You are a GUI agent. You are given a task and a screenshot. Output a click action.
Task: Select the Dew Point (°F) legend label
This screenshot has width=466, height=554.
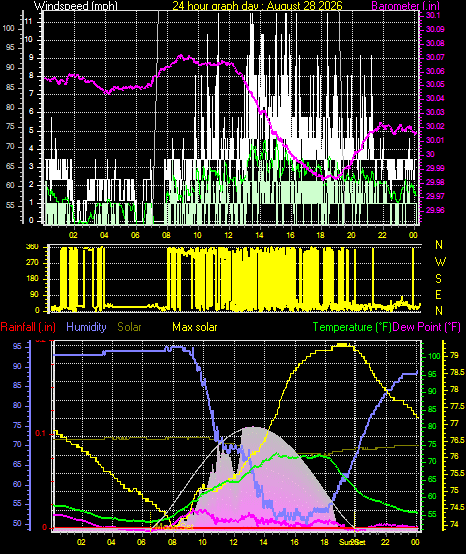(x=426, y=327)
